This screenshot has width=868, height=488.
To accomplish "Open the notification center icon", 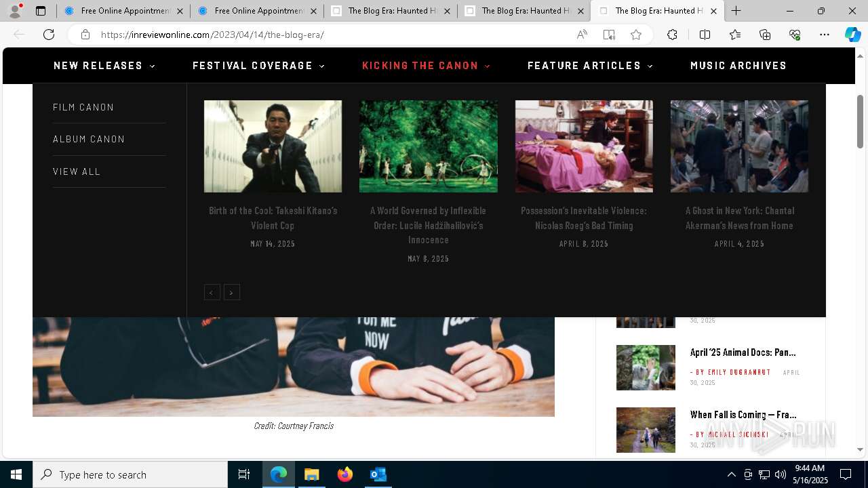I will click(846, 474).
